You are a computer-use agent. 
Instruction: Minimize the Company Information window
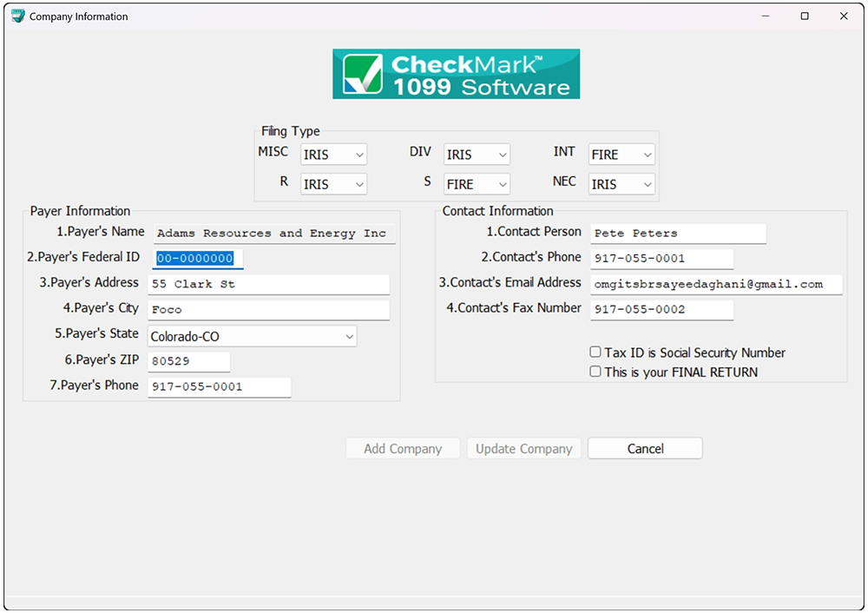766,16
